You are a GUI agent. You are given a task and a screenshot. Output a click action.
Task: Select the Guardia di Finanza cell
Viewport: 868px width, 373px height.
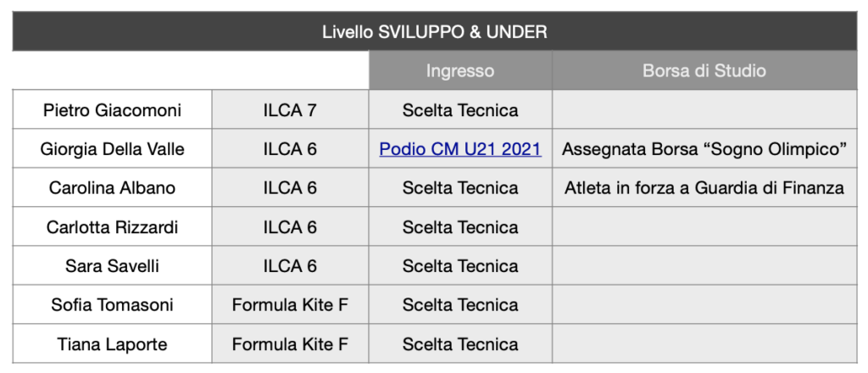704,188
